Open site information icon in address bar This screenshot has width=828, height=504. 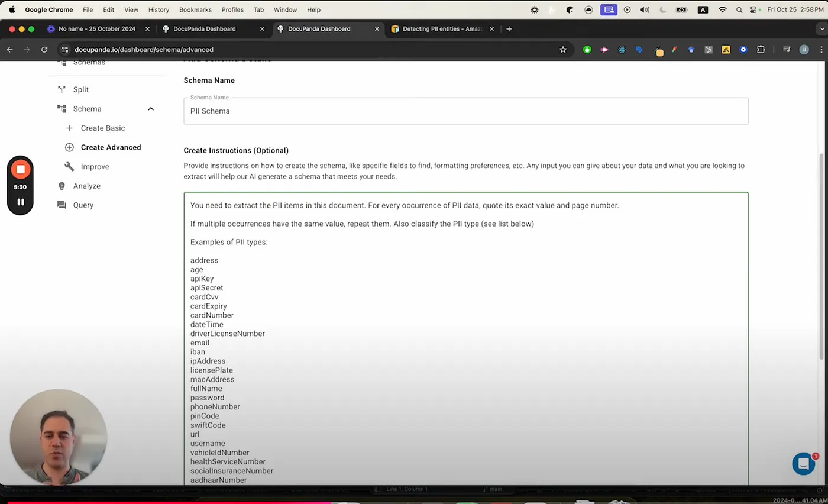[65, 50]
